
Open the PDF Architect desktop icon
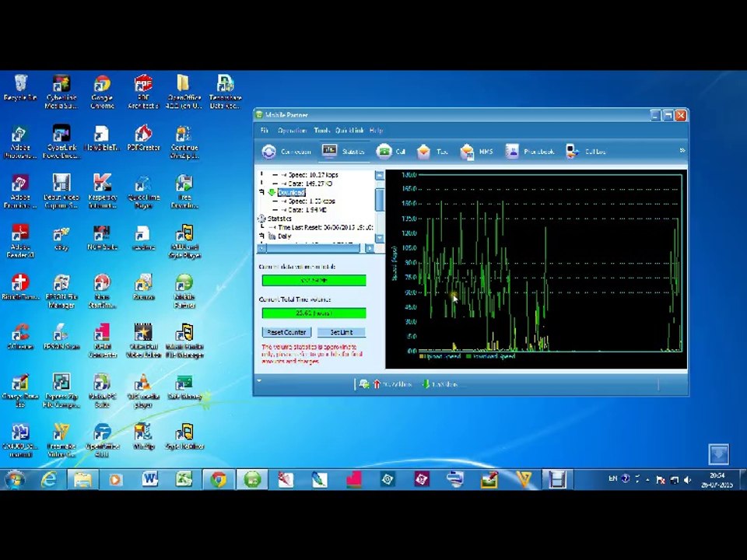pos(143,92)
